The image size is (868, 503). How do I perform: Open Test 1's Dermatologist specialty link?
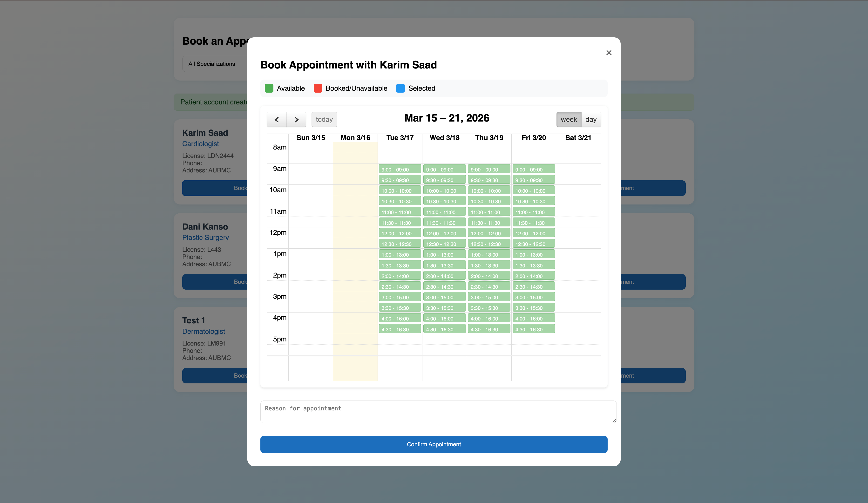203,331
